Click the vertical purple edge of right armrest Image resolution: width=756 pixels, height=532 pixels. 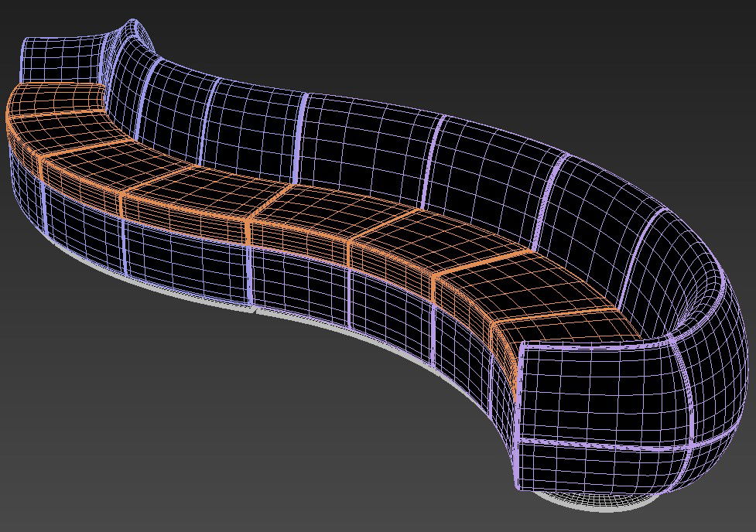click(517, 418)
